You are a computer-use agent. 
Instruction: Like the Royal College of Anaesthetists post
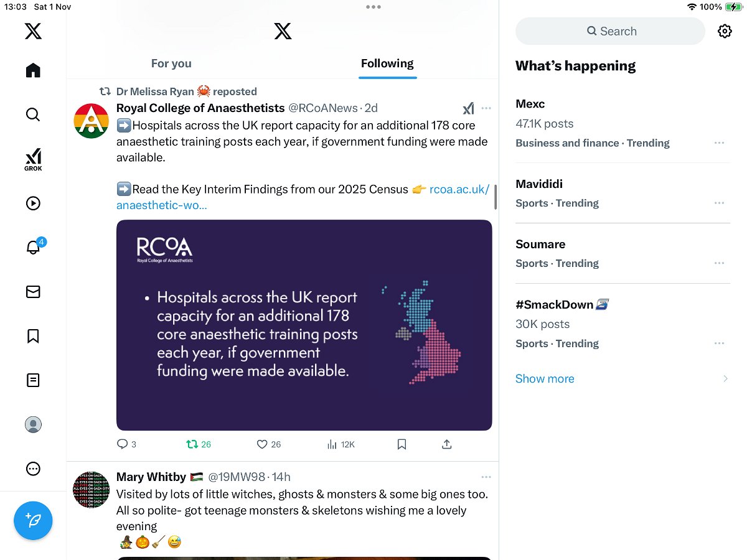pos(262,444)
